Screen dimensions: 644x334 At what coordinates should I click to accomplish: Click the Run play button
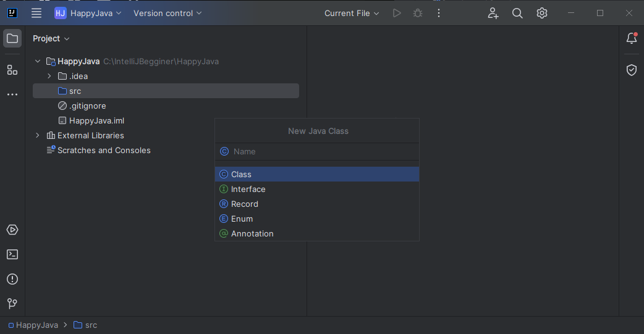pyautogui.click(x=397, y=13)
